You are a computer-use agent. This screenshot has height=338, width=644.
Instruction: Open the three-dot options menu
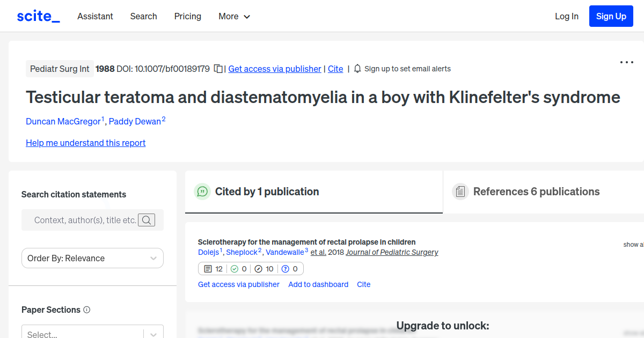(626, 62)
